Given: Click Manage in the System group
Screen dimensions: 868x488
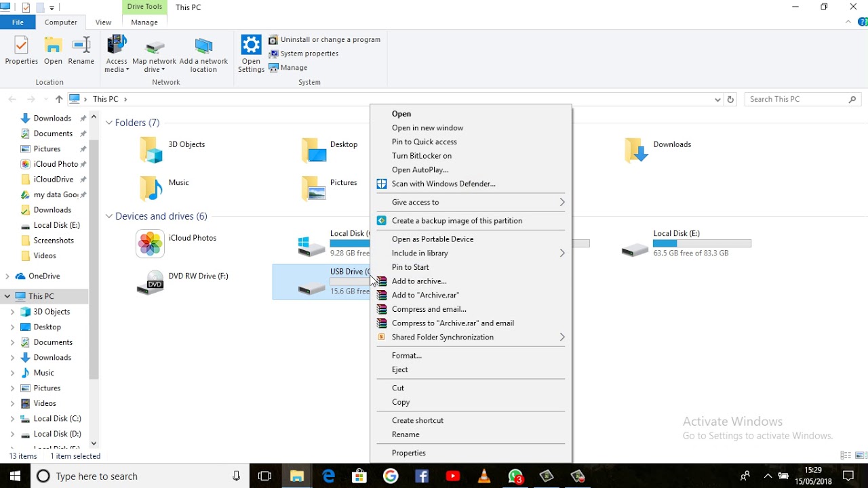Looking at the screenshot, I should tap(288, 68).
